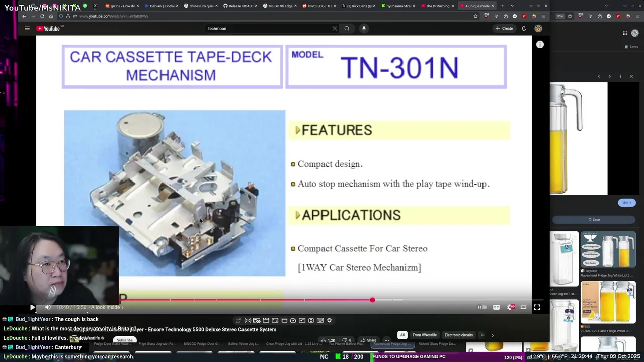Go to previous image in Google Images panel
The image size is (644, 362).
tap(599, 76)
